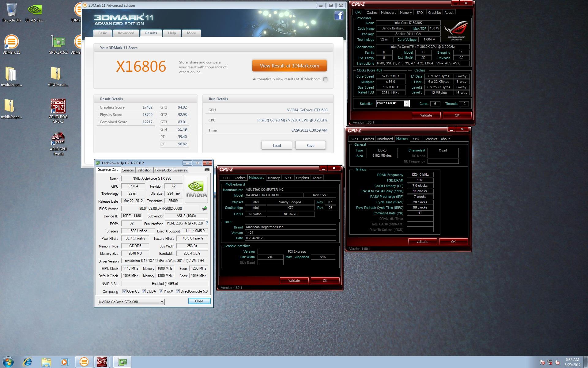Open the NVIDIA GeForce GTX 680 dropdown
Screen dimensions: 588x368
click(x=131, y=302)
